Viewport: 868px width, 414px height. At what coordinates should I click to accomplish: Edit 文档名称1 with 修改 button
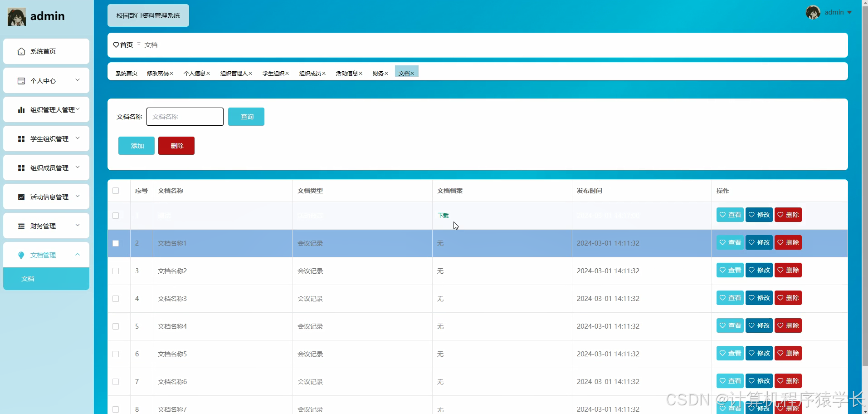[x=759, y=242]
